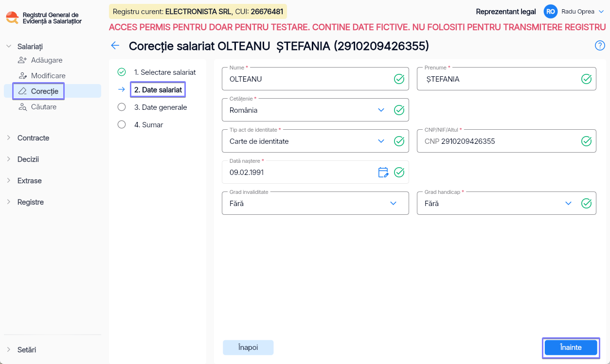This screenshot has height=364, width=610.
Task: Click the green check in Cetățenie field
Action: pos(399,110)
